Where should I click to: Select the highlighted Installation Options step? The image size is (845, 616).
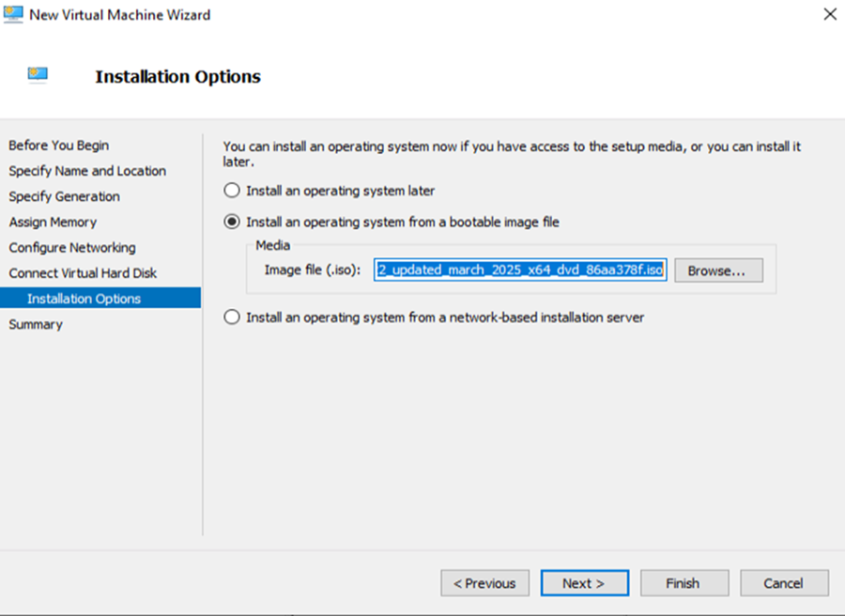[x=84, y=299]
